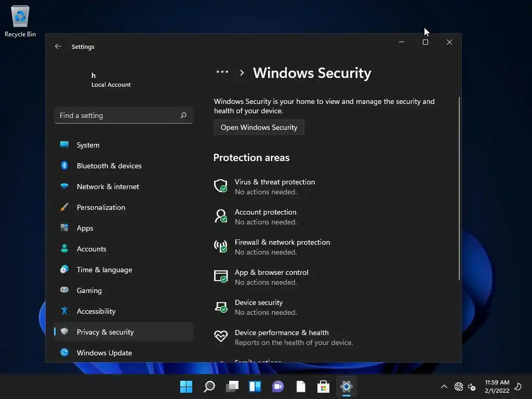Screen dimensions: 532x399
Task: Open the Windows Start menu
Action: [x=186, y=387]
